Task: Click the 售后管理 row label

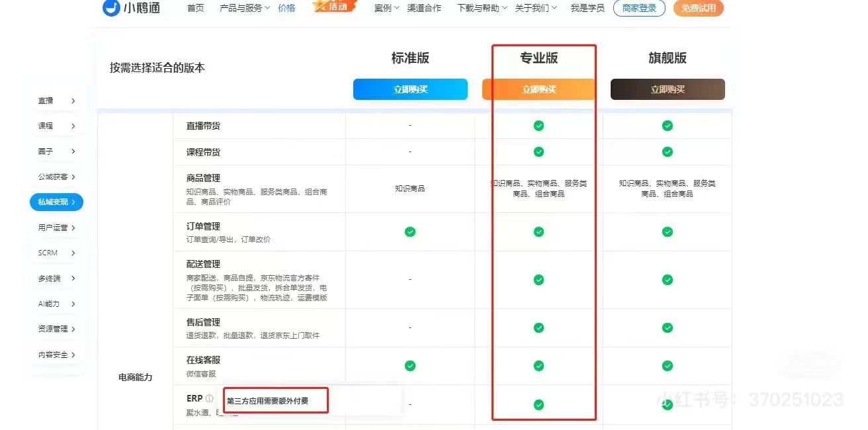Action: pyautogui.click(x=203, y=322)
